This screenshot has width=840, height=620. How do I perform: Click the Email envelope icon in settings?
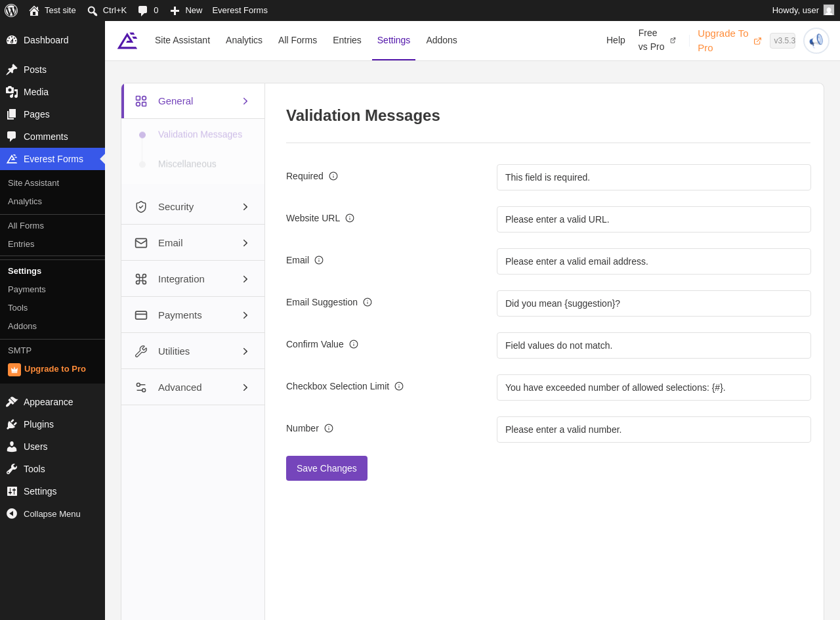pos(141,243)
